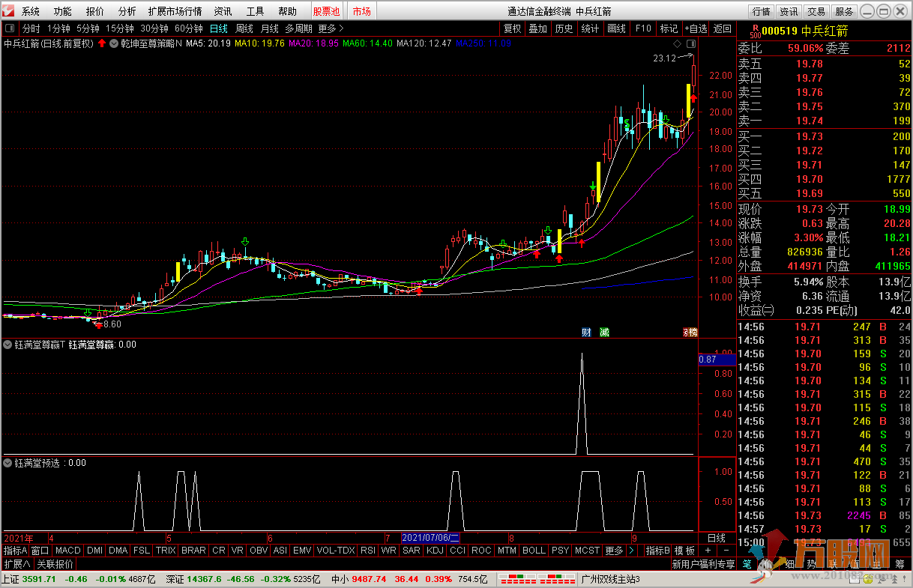Switch to 60分钟 chart period
The width and height of the screenshot is (913, 588).
coord(189,28)
